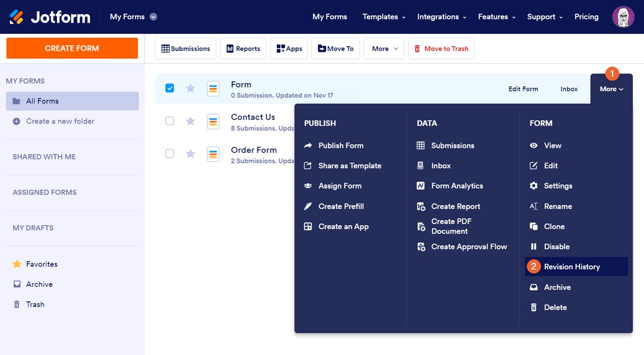644x355 pixels.
Task: Click the Create PDF Document icon
Action: [x=421, y=227]
